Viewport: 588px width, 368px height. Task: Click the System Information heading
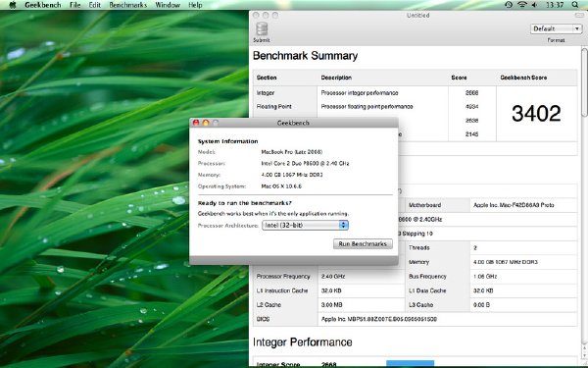[x=227, y=141]
